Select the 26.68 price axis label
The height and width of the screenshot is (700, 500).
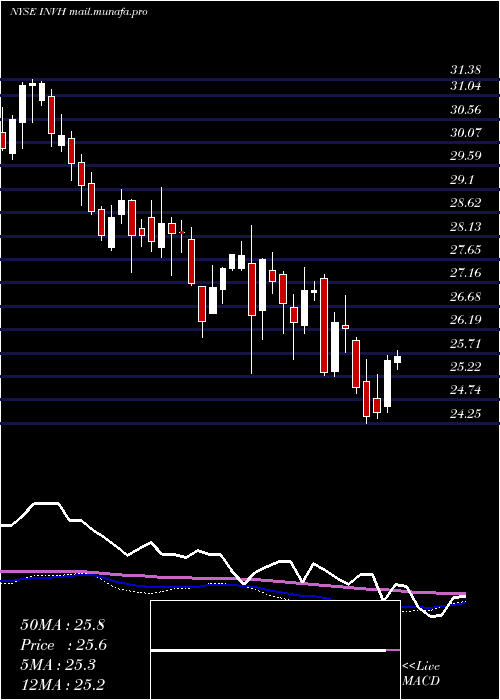coord(465,297)
